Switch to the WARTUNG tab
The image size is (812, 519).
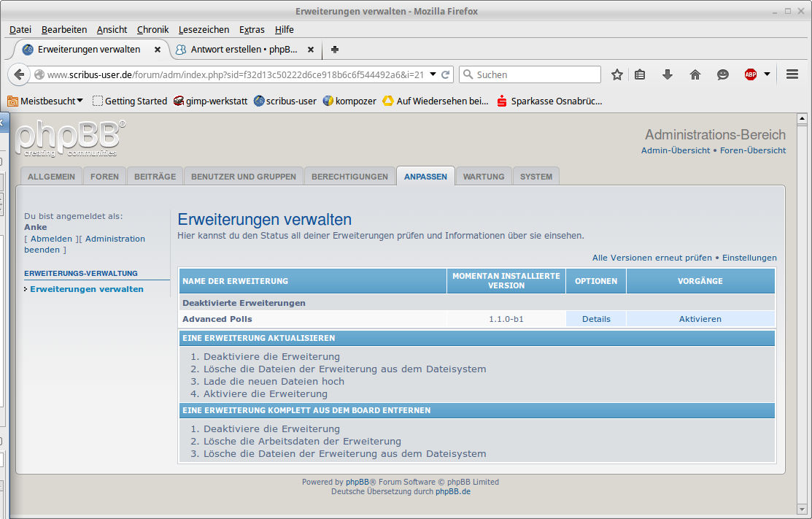click(x=484, y=177)
